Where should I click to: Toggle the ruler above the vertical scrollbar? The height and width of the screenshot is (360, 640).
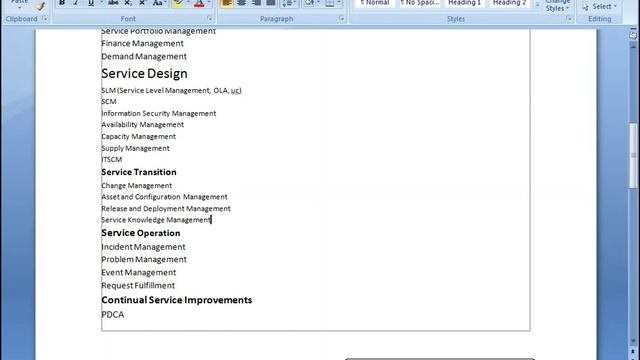pyautogui.click(x=633, y=35)
